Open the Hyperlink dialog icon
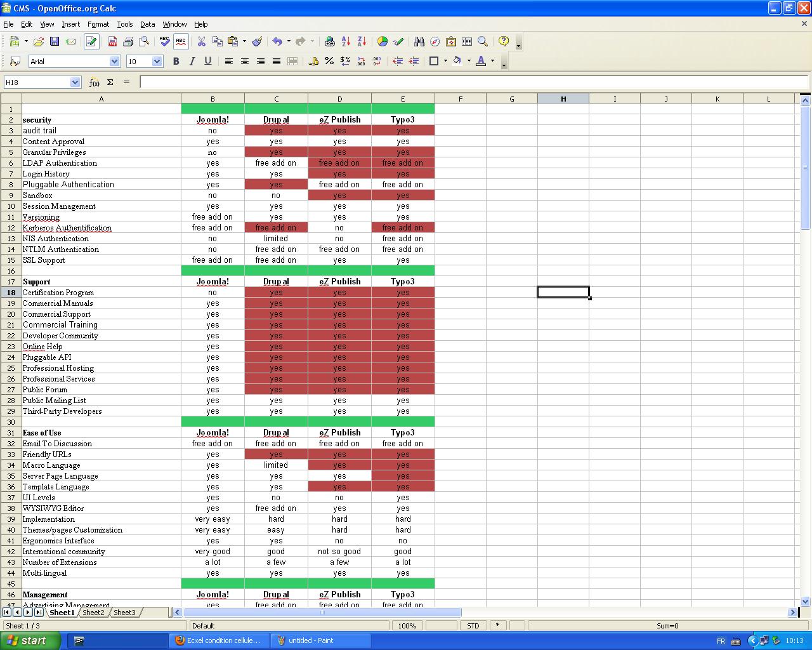Image resolution: width=812 pixels, height=650 pixels. pyautogui.click(x=329, y=41)
